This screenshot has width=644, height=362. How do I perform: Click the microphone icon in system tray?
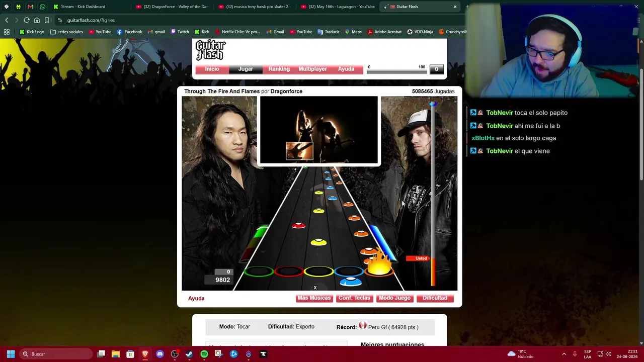[x=575, y=354]
